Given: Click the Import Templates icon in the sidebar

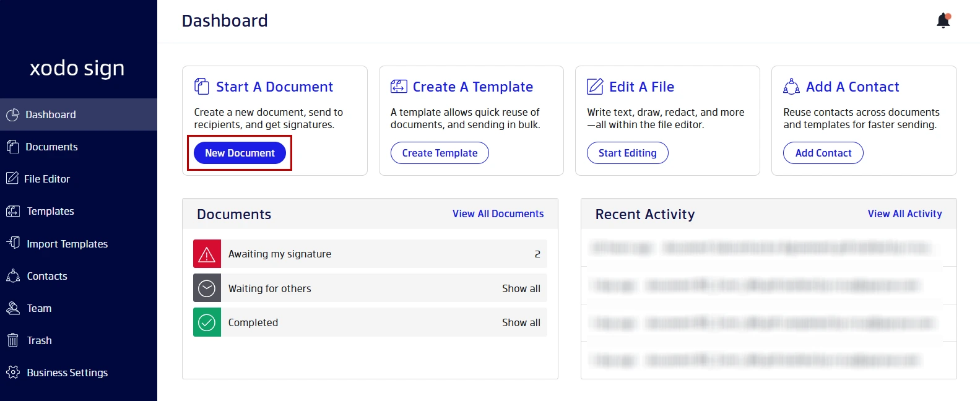Looking at the screenshot, I should 13,243.
